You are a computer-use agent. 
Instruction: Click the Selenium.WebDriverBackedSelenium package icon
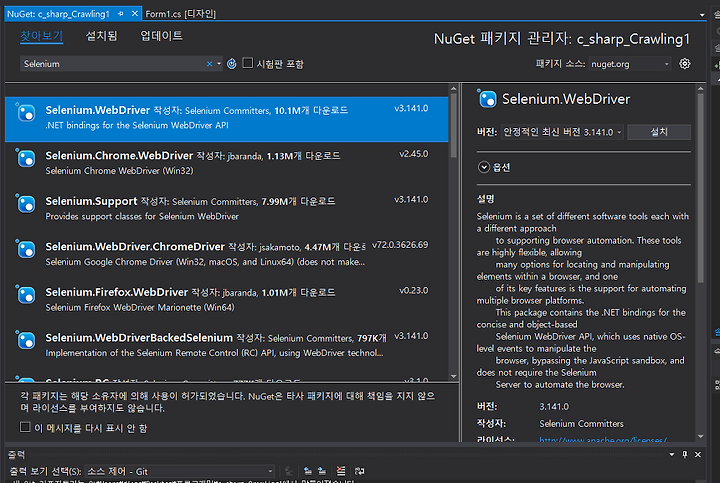pos(26,340)
